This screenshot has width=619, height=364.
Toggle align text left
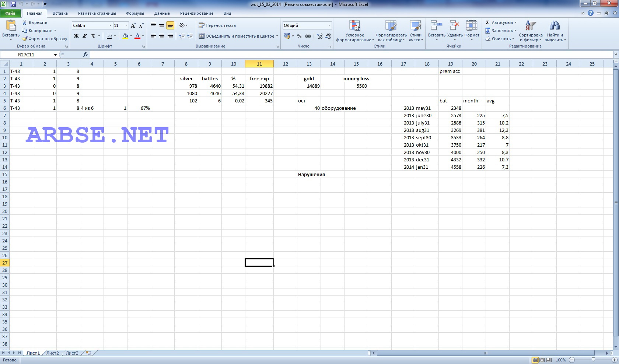[153, 36]
